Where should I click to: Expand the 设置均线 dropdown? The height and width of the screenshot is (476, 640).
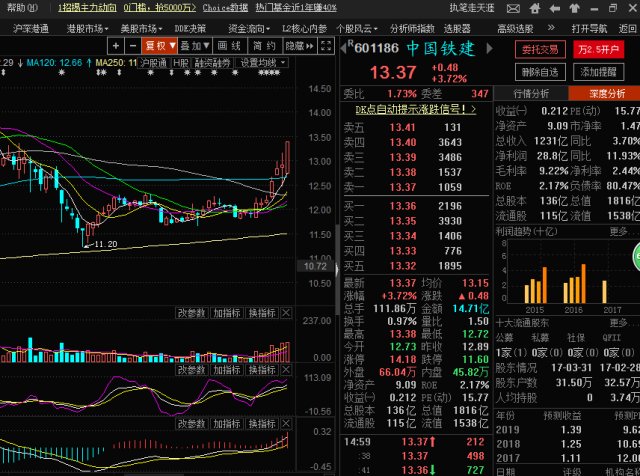pyautogui.click(x=263, y=63)
